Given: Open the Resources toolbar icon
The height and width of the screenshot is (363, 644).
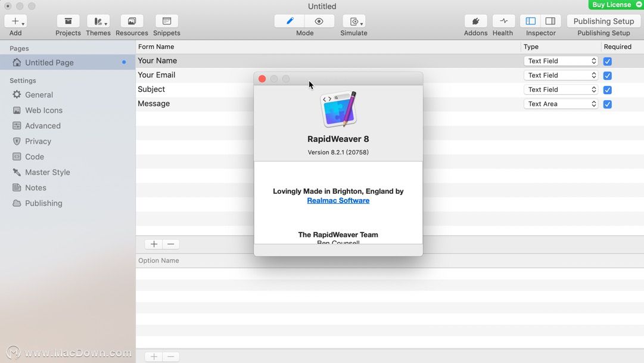Looking at the screenshot, I should point(132,21).
